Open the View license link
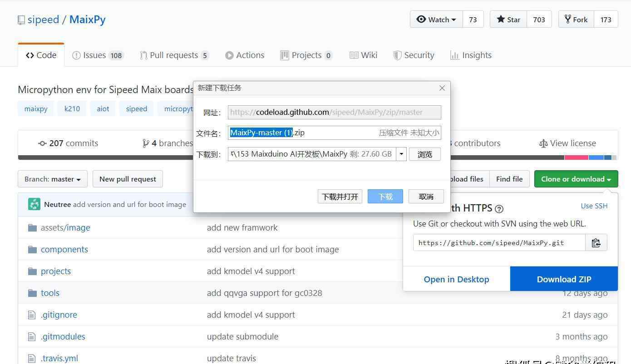Image resolution: width=631 pixels, height=364 pixels. [567, 143]
